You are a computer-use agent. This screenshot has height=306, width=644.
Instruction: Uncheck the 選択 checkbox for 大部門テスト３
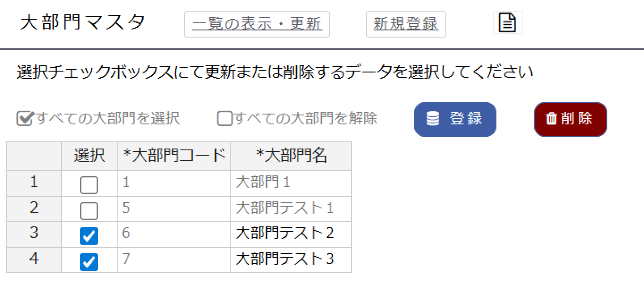[x=89, y=260]
